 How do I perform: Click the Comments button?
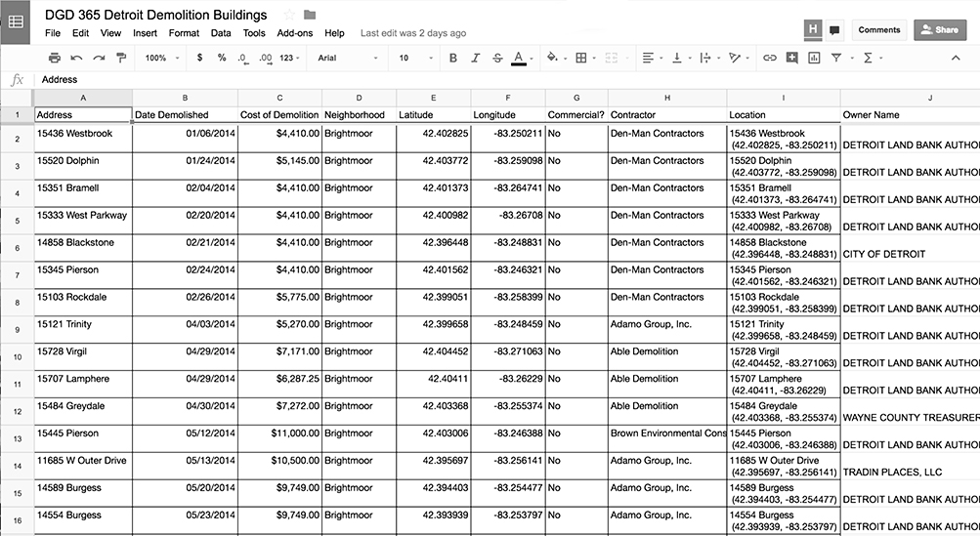coord(878,29)
